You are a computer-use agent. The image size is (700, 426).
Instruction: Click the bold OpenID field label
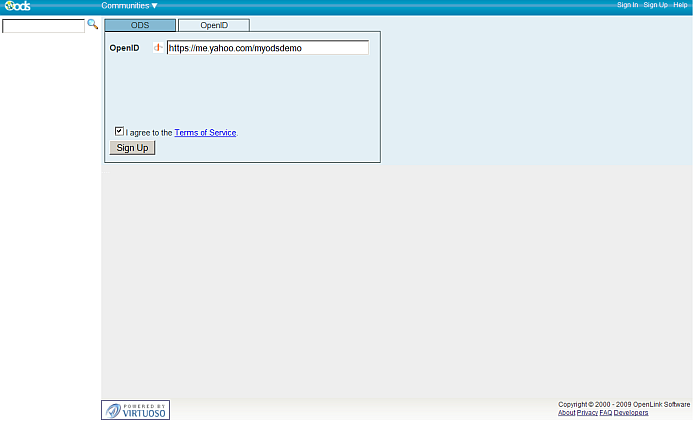point(124,48)
